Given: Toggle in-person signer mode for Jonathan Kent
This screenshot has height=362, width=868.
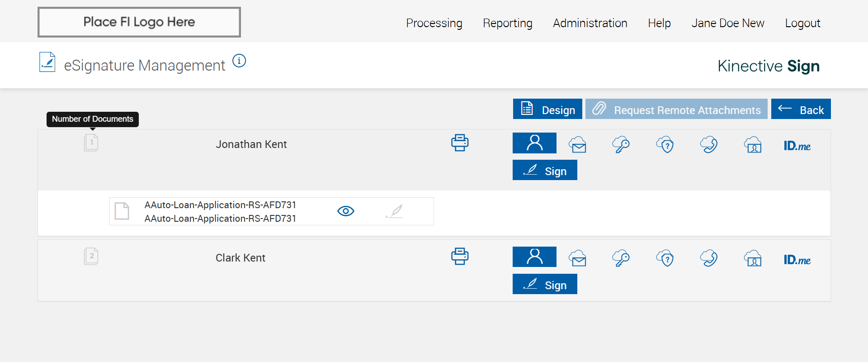Looking at the screenshot, I should pos(534,143).
